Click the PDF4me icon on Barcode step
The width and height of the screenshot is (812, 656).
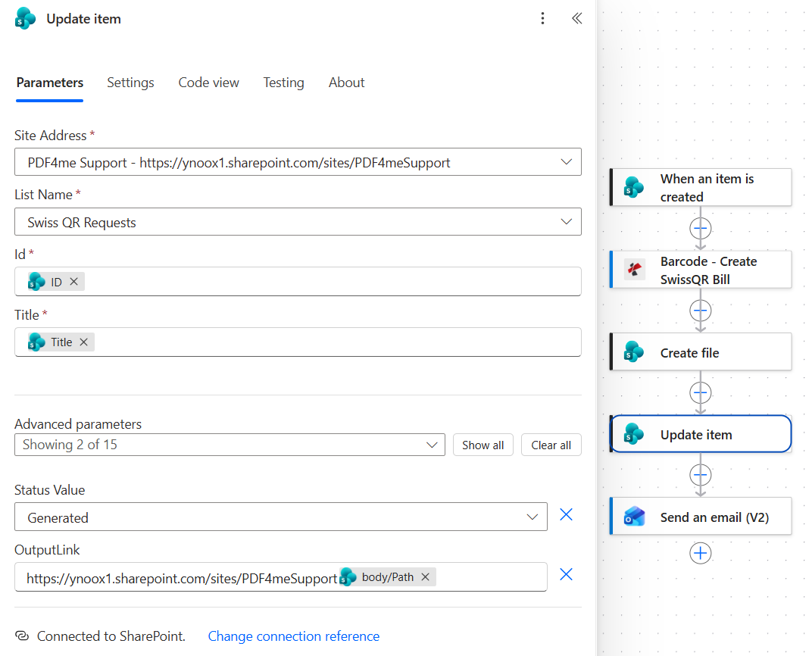635,269
